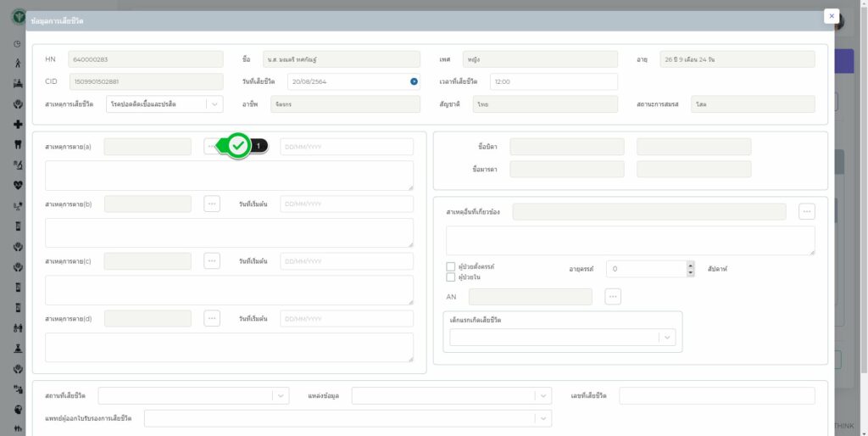Expand the เด็กแรกเกิดเสียชีวิต dropdown
Image resolution: width=868 pixels, height=436 pixels.
click(x=667, y=338)
